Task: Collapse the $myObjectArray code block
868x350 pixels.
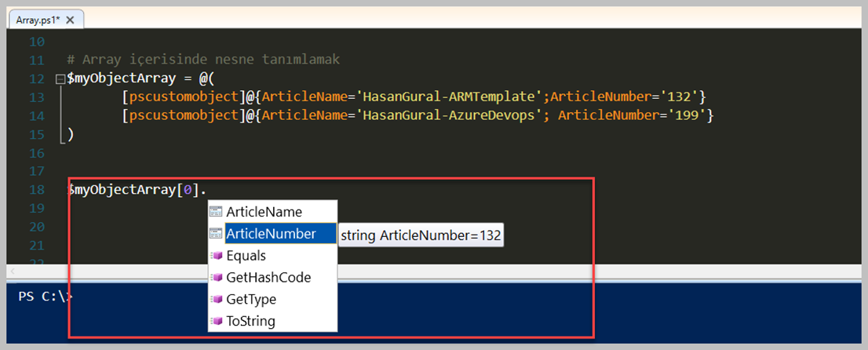Action: (x=60, y=79)
